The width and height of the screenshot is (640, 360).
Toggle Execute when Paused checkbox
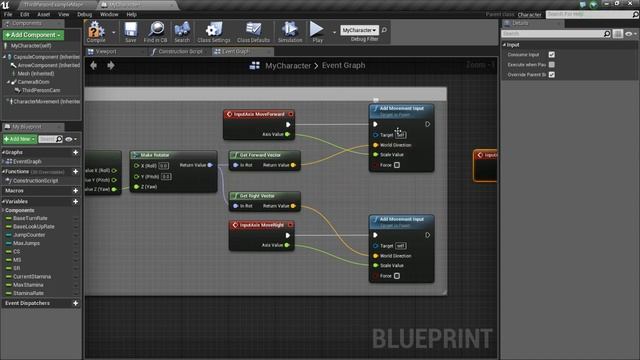pos(551,64)
